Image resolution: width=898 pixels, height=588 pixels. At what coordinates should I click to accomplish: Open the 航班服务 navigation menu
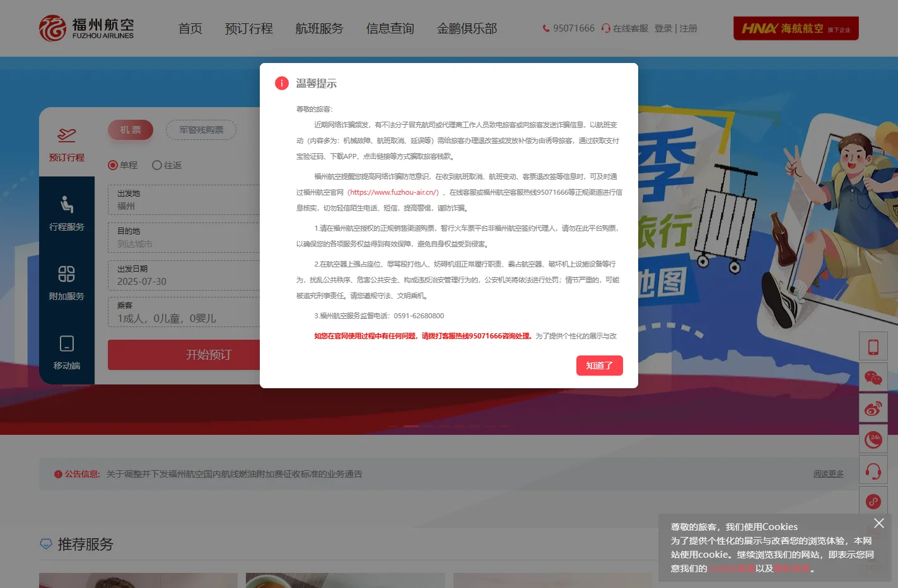320,28
